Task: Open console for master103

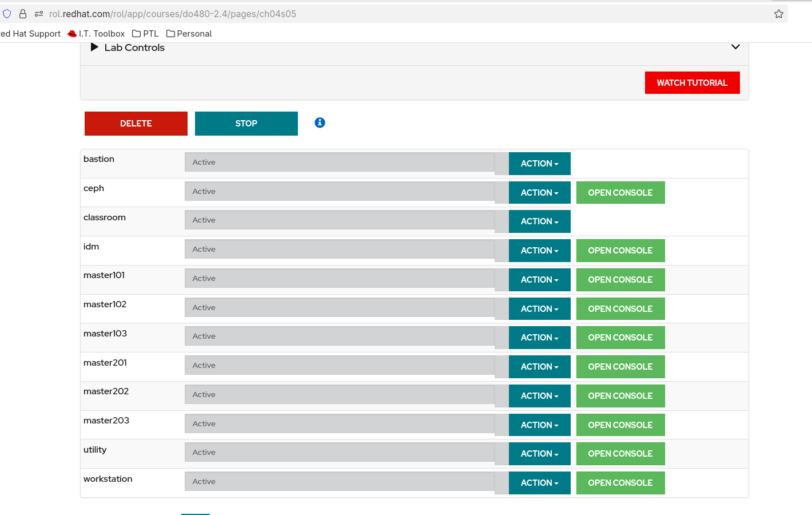Action: tap(620, 338)
